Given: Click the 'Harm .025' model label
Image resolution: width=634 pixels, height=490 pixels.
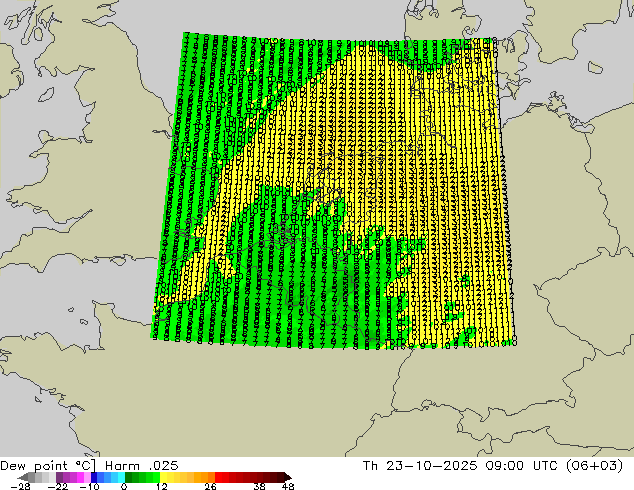Looking at the screenshot, I should [x=142, y=466].
